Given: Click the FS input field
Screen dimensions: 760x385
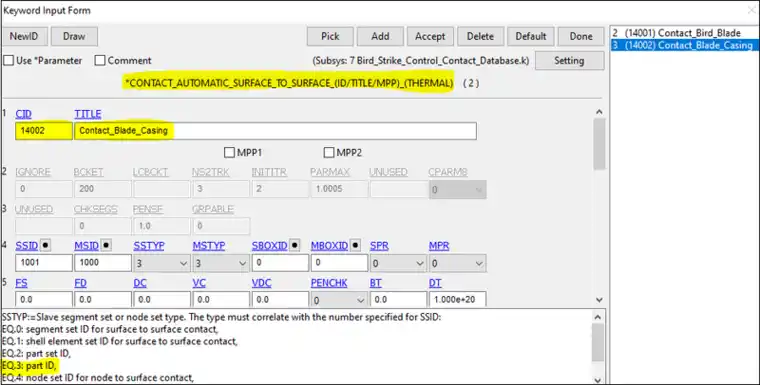Looking at the screenshot, I should [44, 300].
